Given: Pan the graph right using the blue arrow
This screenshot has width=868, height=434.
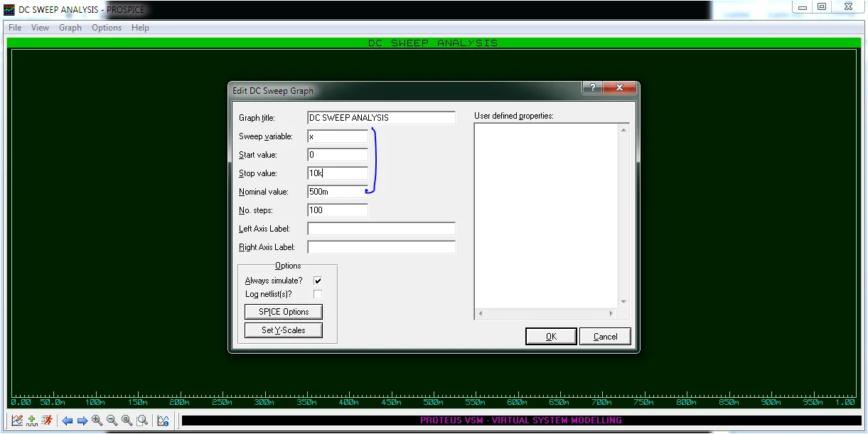Looking at the screenshot, I should click(x=82, y=421).
